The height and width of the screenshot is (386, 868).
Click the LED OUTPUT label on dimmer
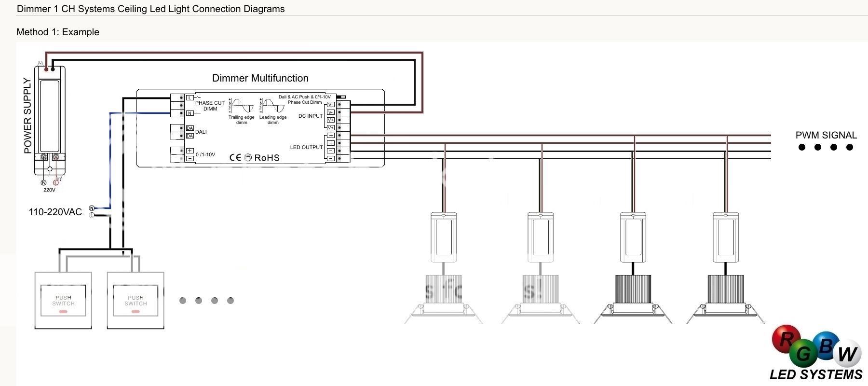tap(306, 147)
